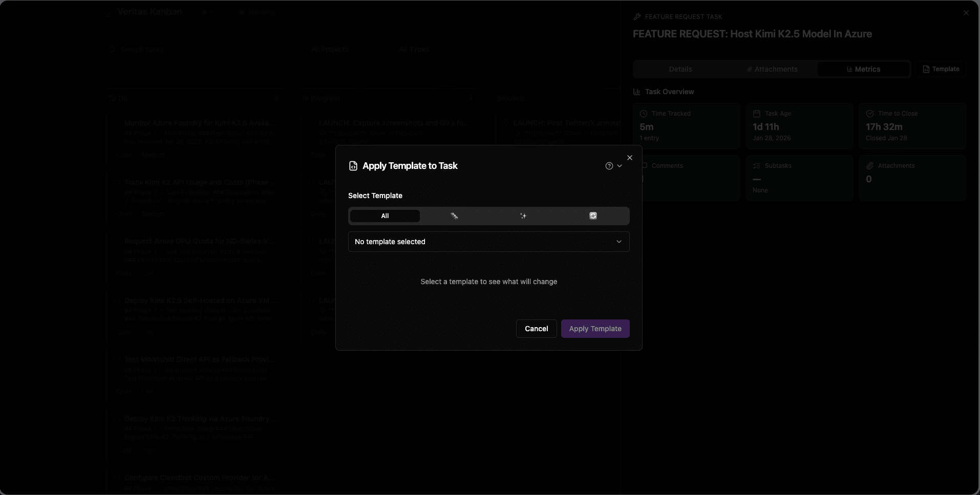The width and height of the screenshot is (980, 495).
Task: Select the All template category tab
Action: [385, 216]
